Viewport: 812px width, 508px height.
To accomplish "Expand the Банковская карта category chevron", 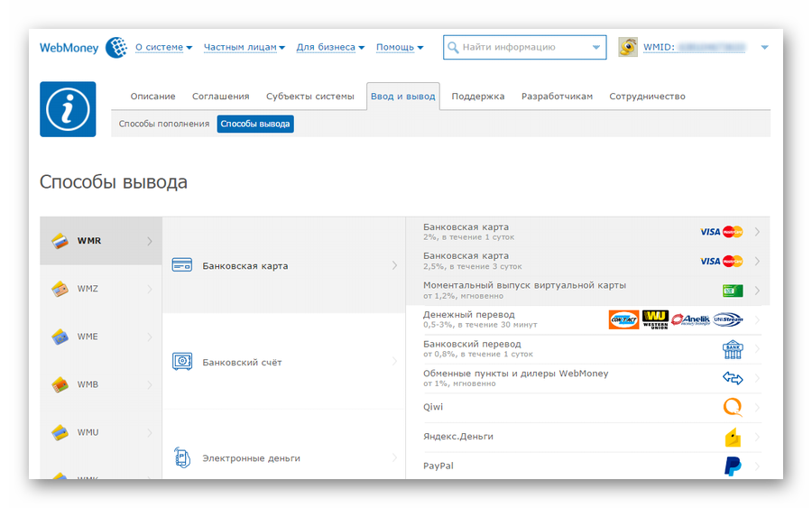I will point(394,265).
